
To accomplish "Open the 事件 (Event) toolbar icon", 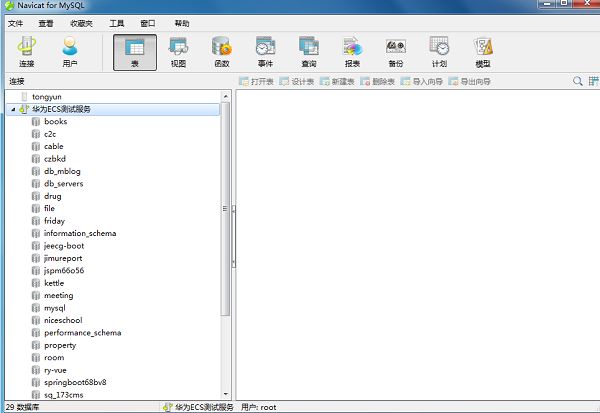I will pyautogui.click(x=265, y=52).
